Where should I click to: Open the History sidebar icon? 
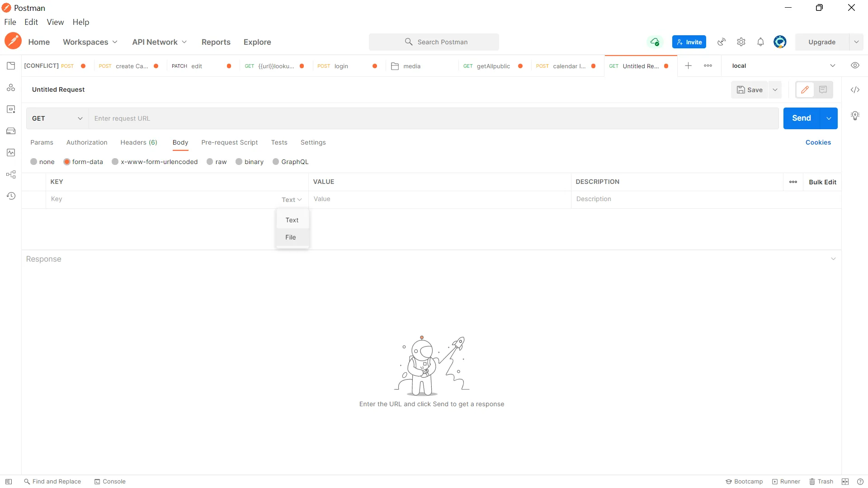coord(11,196)
